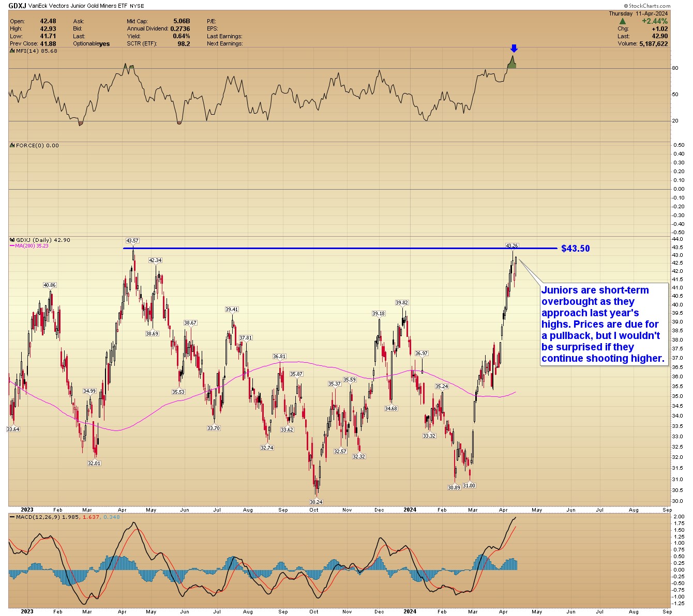Click the 39.82 price label

pyautogui.click(x=402, y=303)
